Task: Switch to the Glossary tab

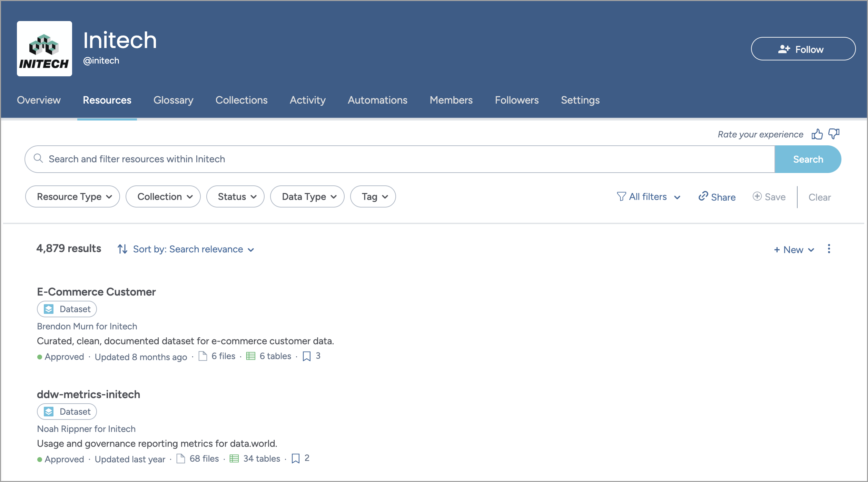Action: (173, 100)
